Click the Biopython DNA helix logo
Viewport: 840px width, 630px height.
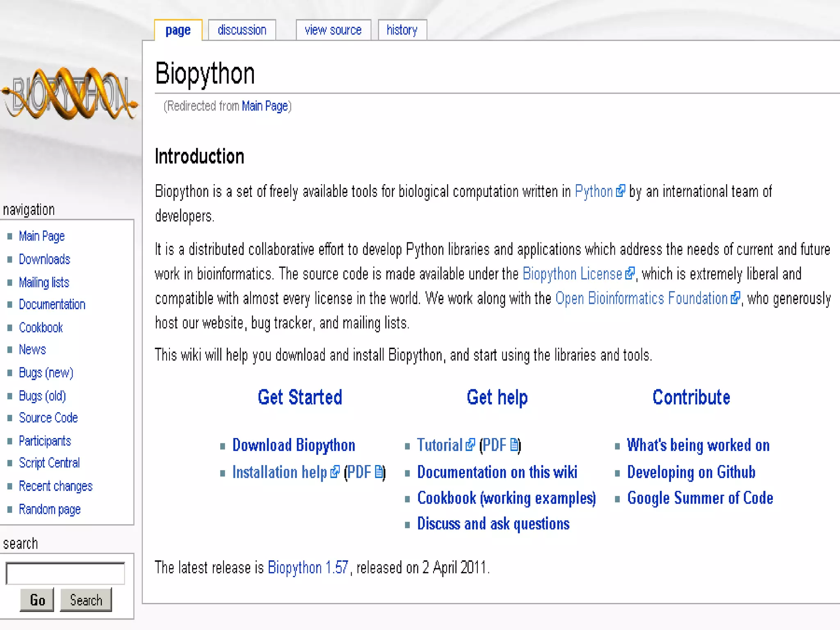pos(70,94)
